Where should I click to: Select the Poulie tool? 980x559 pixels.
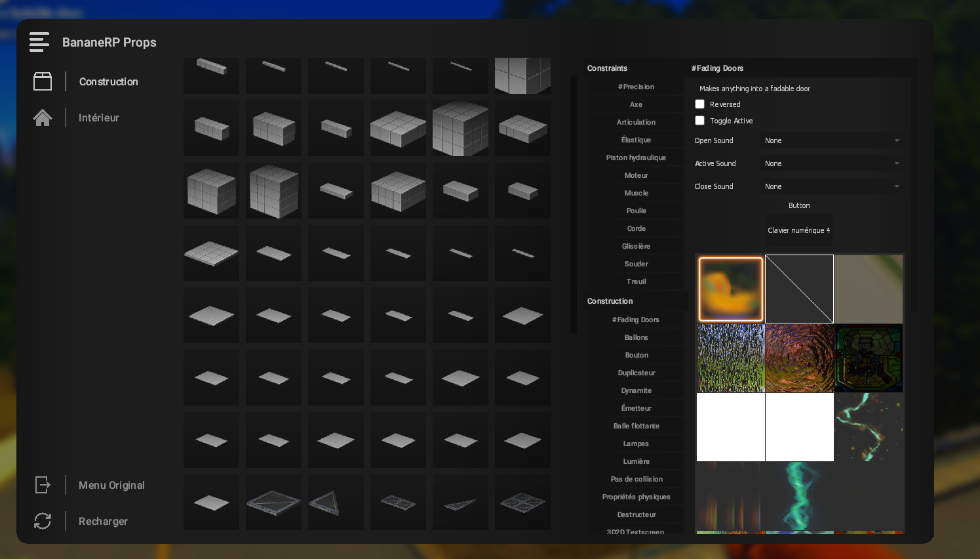coord(636,211)
